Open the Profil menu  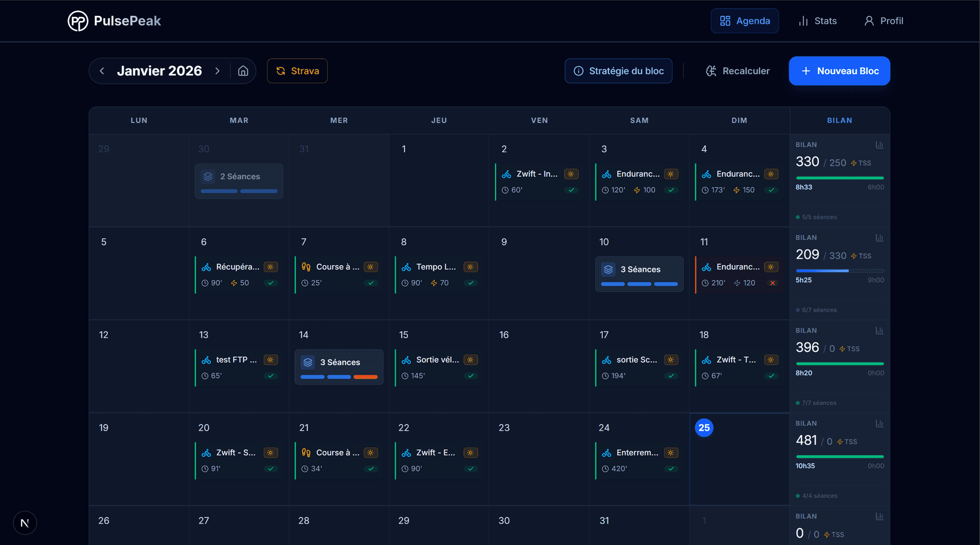884,21
